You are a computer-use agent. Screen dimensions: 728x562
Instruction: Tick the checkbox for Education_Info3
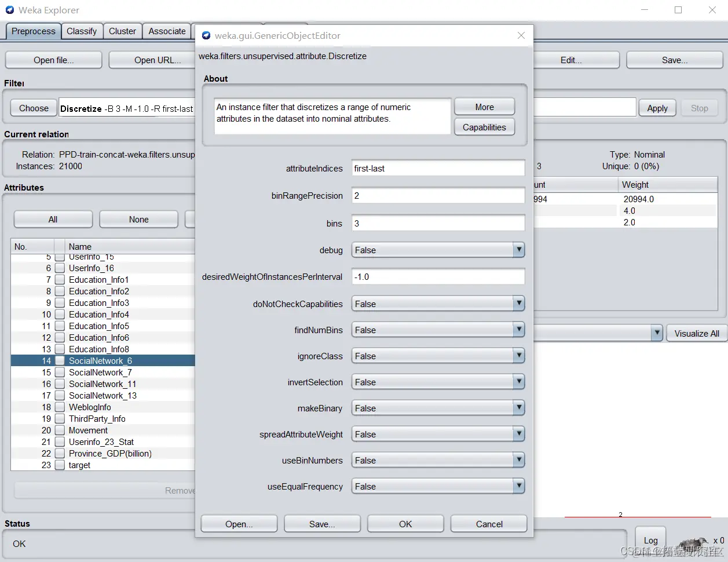(60, 303)
